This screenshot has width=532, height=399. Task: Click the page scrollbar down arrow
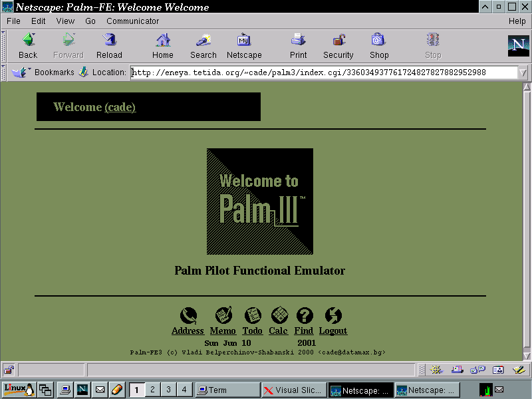(x=527, y=356)
